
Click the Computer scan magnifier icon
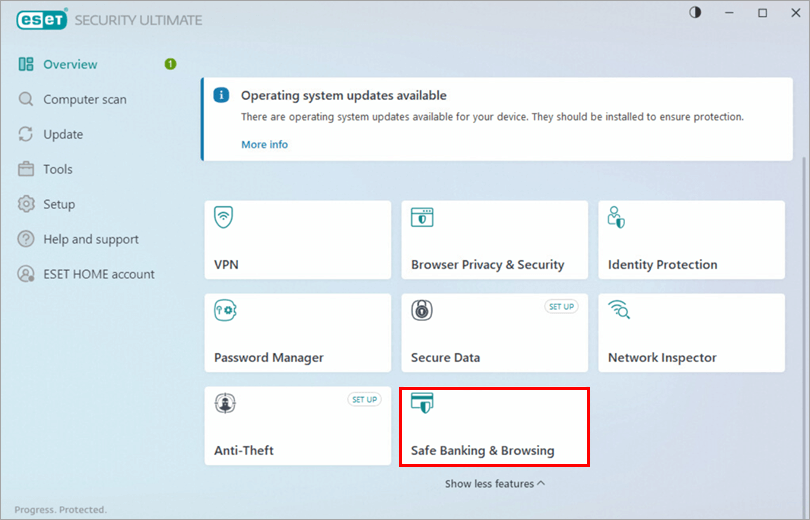point(26,99)
